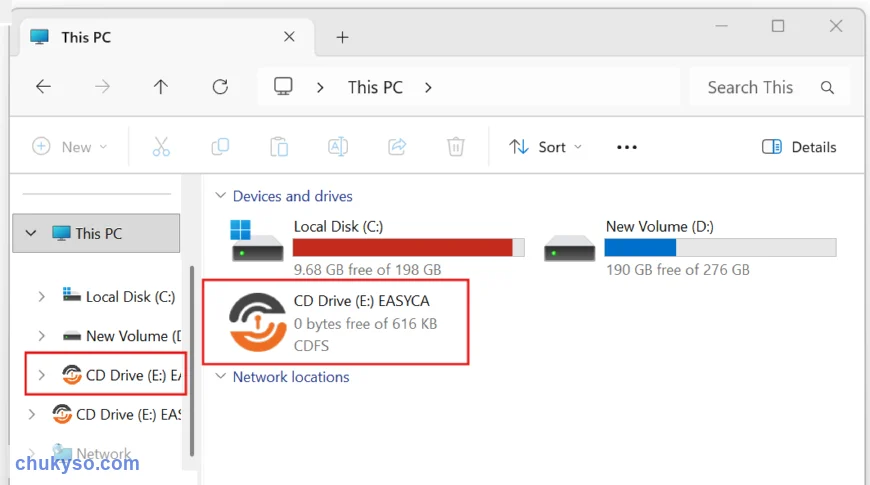Click the Paste clipboard icon
870x485 pixels.
[279, 147]
